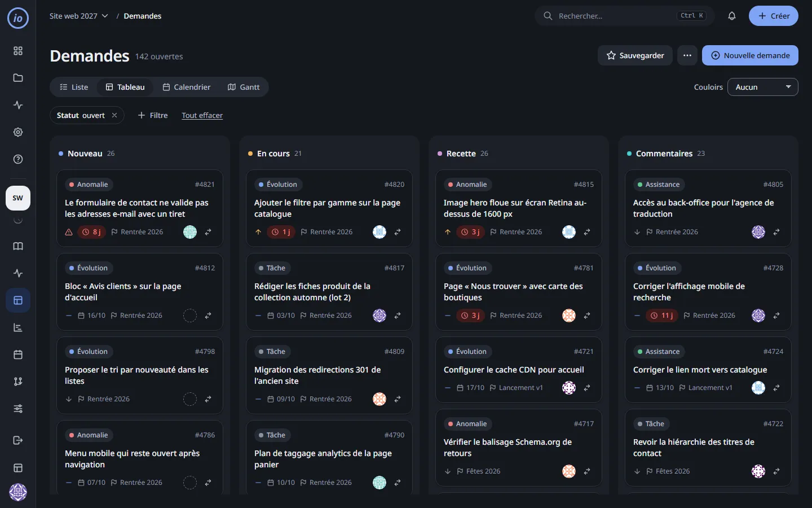
Task: Switch to the Liste view tab
Action: pos(74,87)
